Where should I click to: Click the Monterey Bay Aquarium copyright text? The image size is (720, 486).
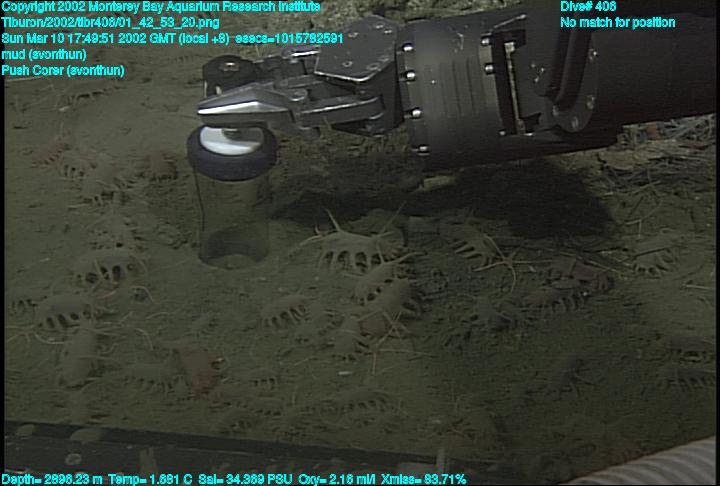(x=161, y=7)
